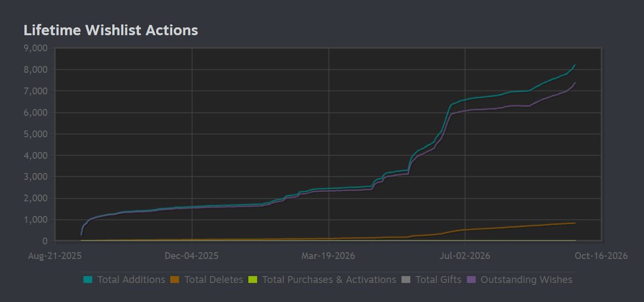Click the 2,000 y-axis value
The image size is (644, 302).
pos(36,198)
